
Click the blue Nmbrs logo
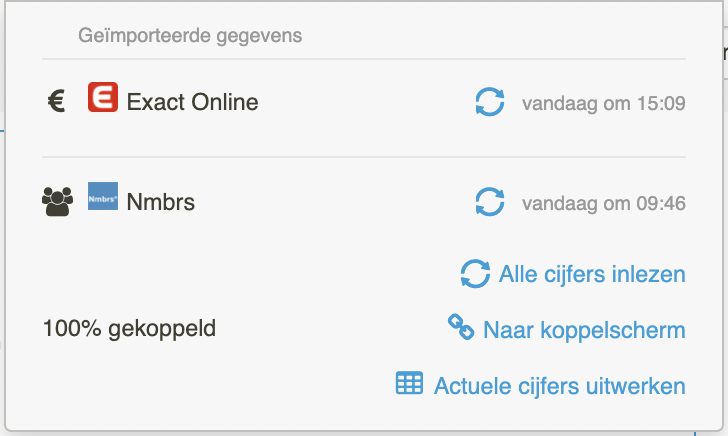click(103, 196)
